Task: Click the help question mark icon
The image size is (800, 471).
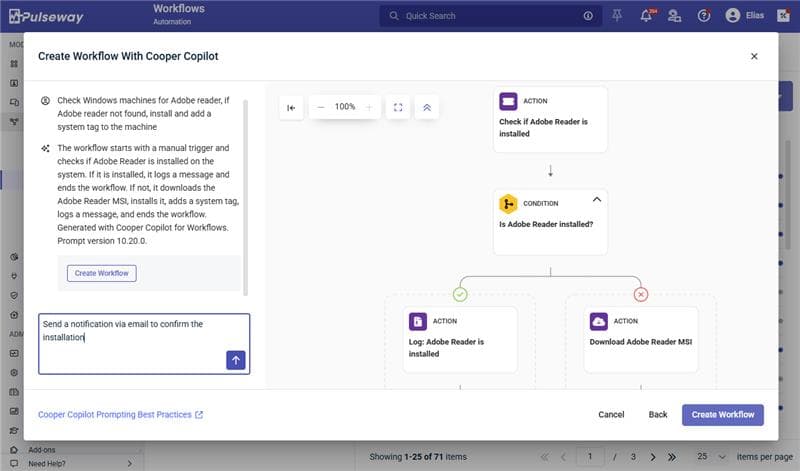Action: click(704, 15)
